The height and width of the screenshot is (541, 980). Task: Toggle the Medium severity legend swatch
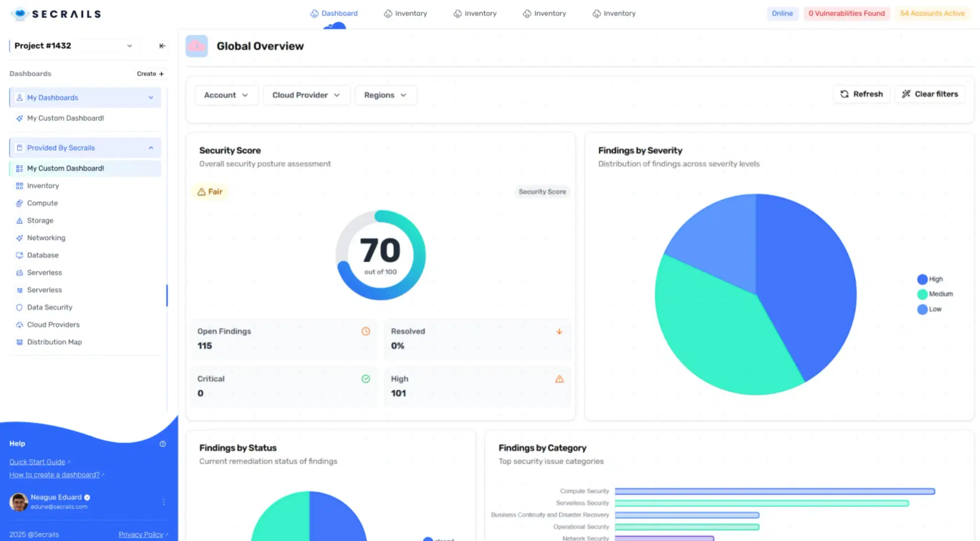[922, 294]
